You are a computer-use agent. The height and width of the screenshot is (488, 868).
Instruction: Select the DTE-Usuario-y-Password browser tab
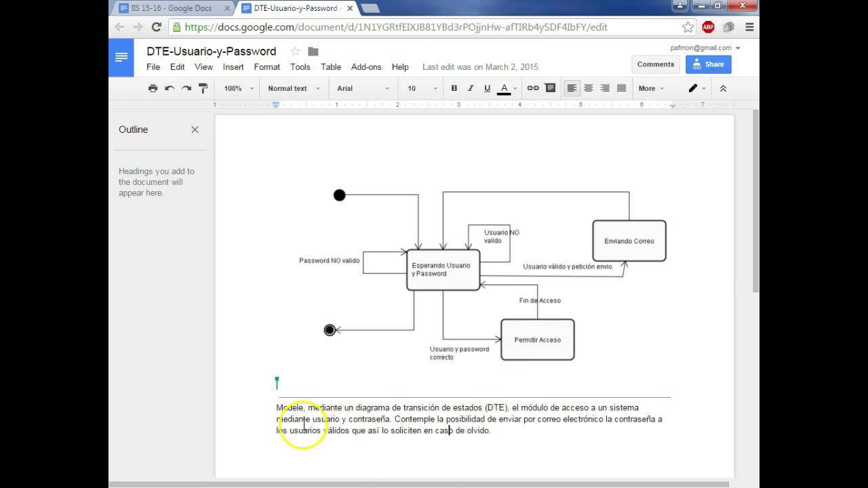(x=296, y=8)
